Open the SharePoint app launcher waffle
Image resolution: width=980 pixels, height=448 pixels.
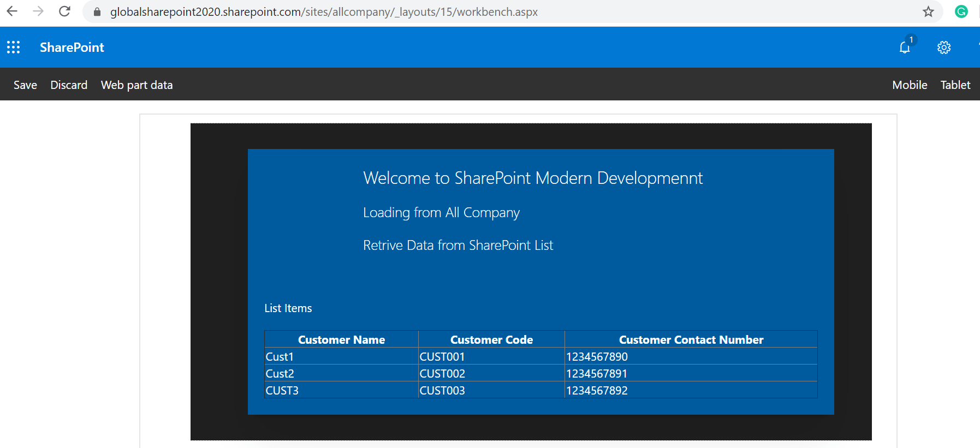tap(14, 47)
